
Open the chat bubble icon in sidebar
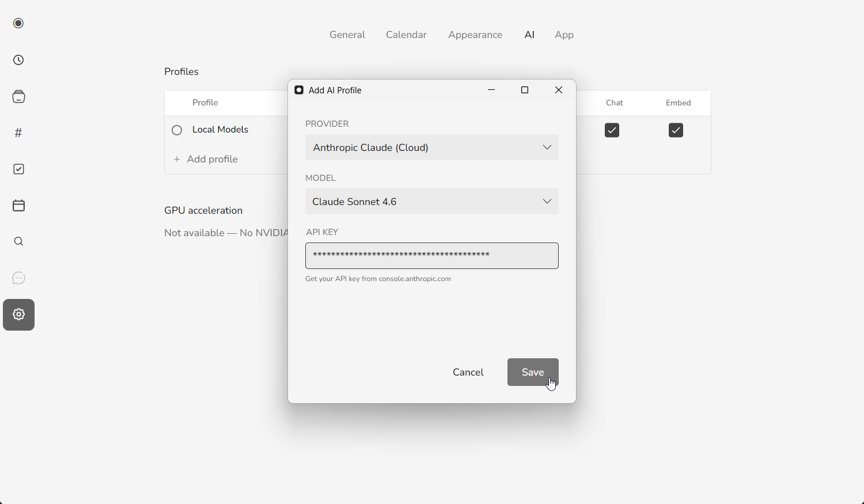coord(18,278)
